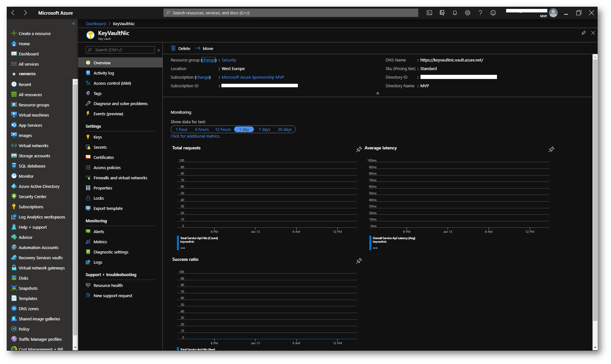The width and height of the screenshot is (611, 364).
Task: Select the 12 hours time range
Action: 223,129
